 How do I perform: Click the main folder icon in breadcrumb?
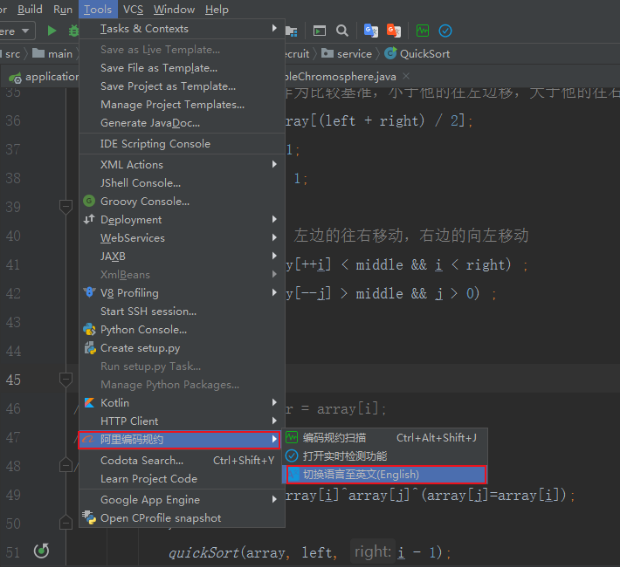(38, 53)
